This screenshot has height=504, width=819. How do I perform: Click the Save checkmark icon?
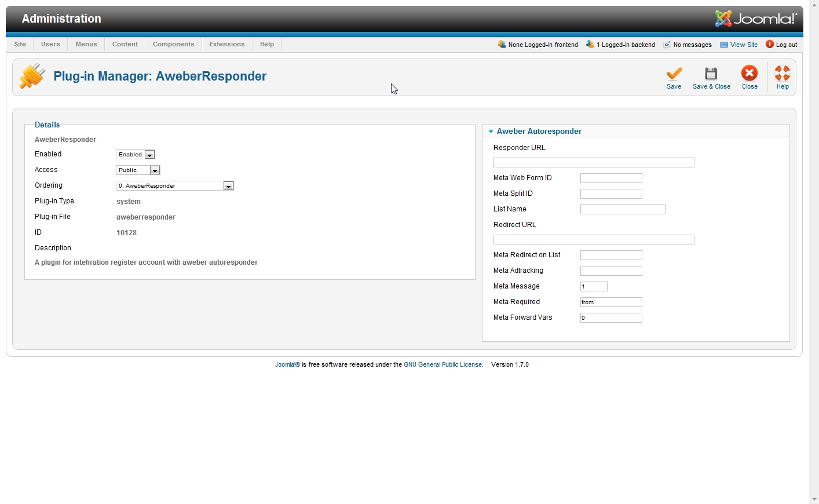click(674, 73)
